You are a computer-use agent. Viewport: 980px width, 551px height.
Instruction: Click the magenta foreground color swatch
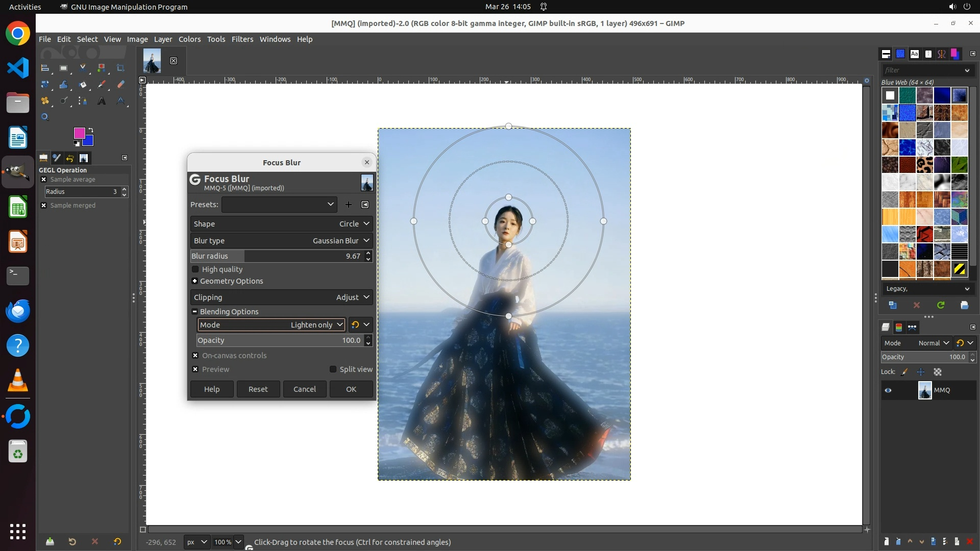pos(79,133)
